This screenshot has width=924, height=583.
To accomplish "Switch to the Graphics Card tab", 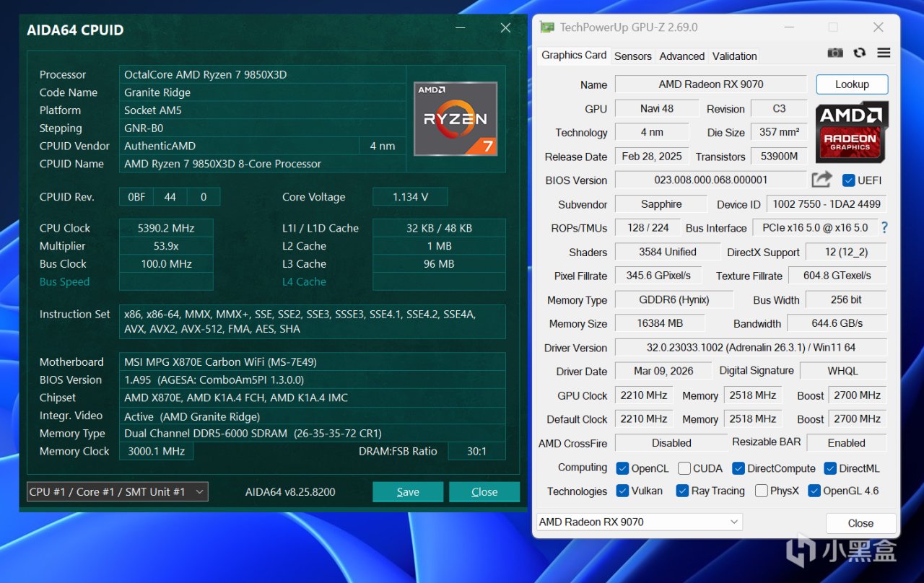I will 574,55.
